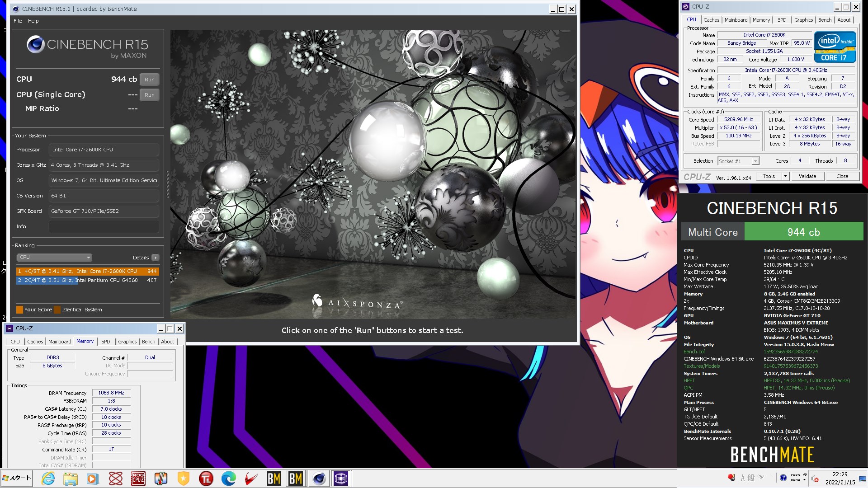The image size is (868, 488).
Task: Open language bar options arrow
Action: coord(805,480)
